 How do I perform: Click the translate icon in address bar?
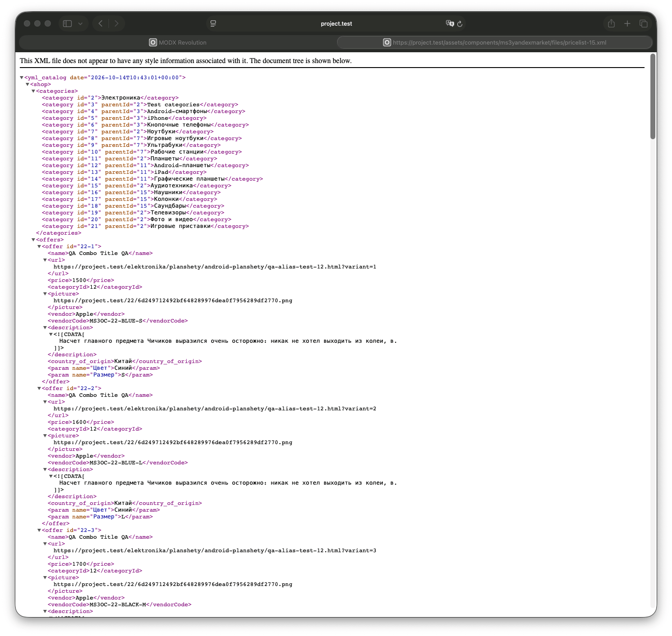pyautogui.click(x=450, y=23)
